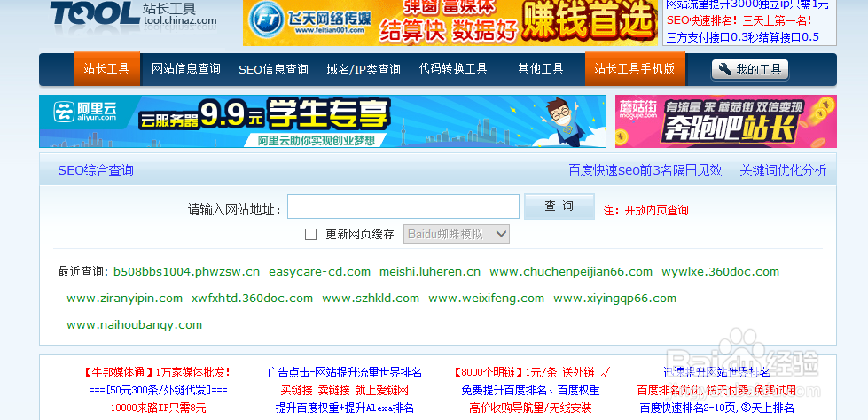868x420 pixels.
Task: Click the SEO综合查询 heading link
Action: coord(96,170)
